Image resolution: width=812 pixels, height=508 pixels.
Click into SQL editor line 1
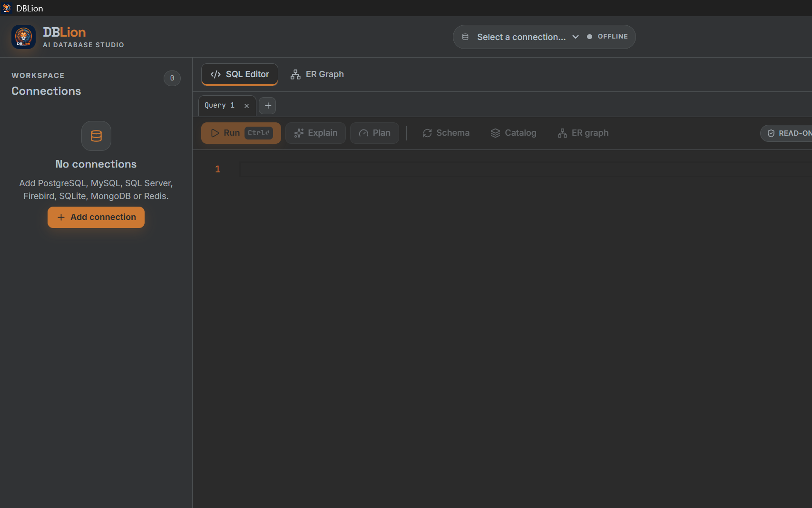526,169
